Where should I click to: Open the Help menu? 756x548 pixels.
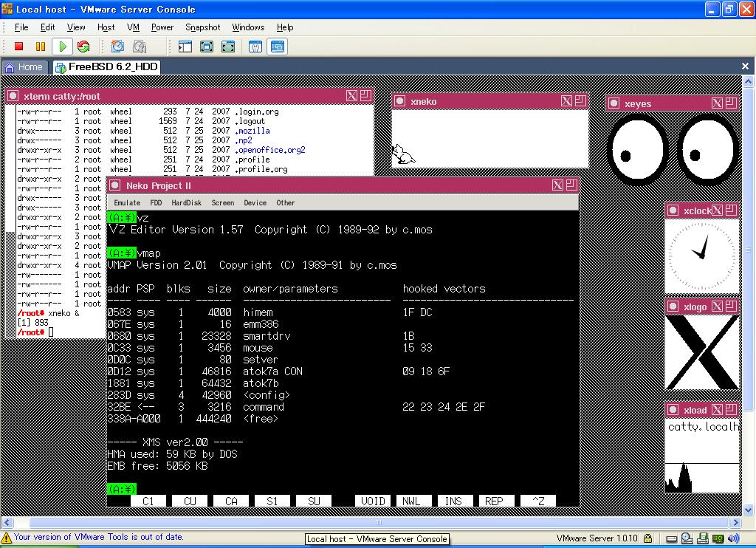pyautogui.click(x=285, y=27)
